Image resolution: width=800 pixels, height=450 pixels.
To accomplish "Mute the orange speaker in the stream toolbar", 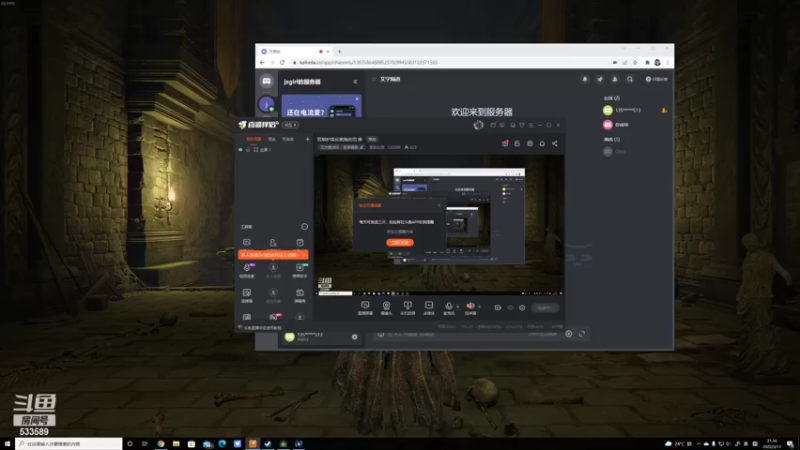I will 470,308.
